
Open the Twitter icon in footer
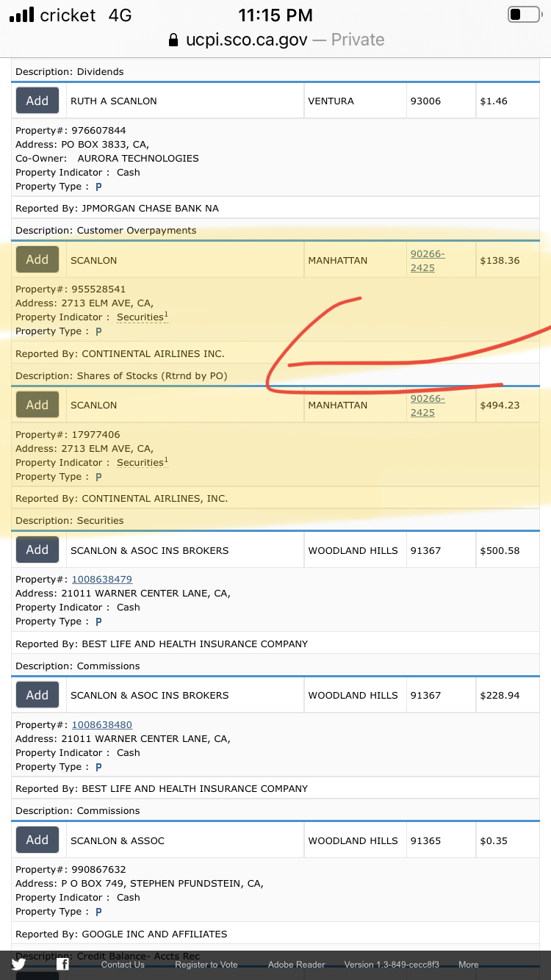point(18,965)
